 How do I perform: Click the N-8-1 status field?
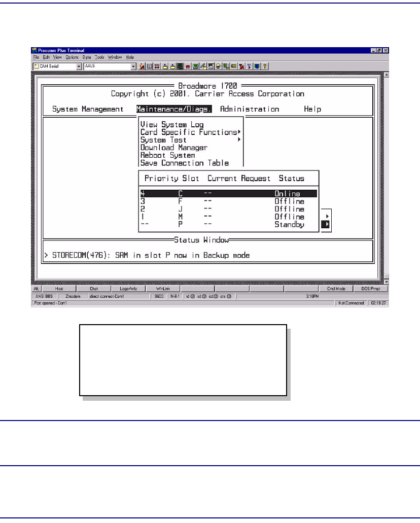[175, 296]
